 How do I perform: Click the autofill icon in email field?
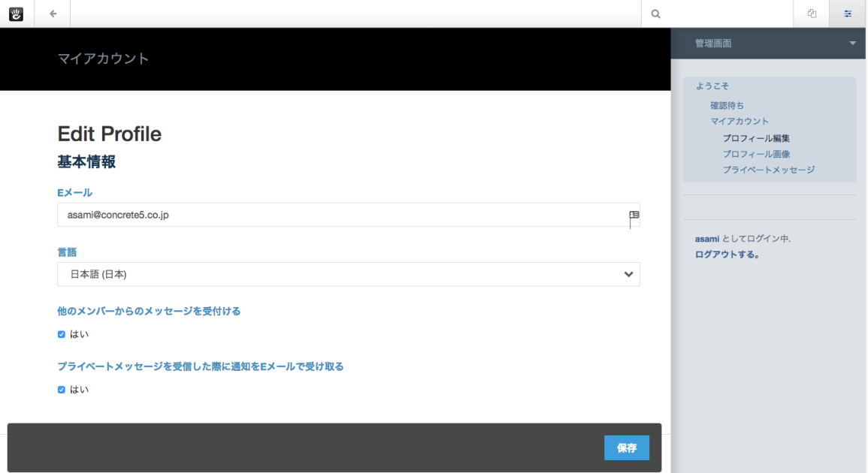pyautogui.click(x=634, y=215)
